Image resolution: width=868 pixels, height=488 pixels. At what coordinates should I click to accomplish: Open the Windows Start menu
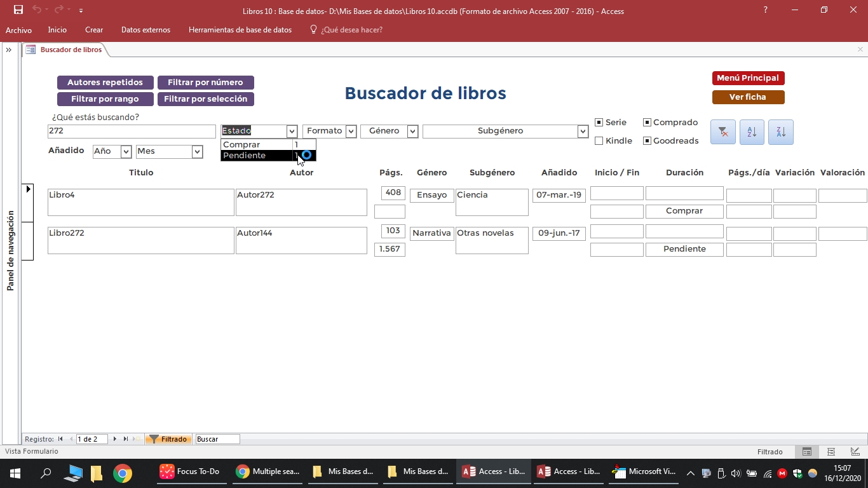point(15,473)
